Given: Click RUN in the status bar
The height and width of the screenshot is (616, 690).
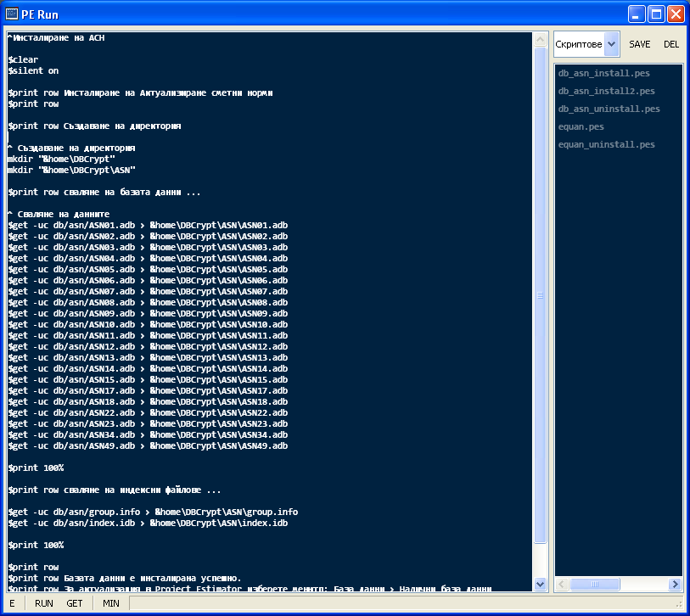Looking at the screenshot, I should point(44,603).
